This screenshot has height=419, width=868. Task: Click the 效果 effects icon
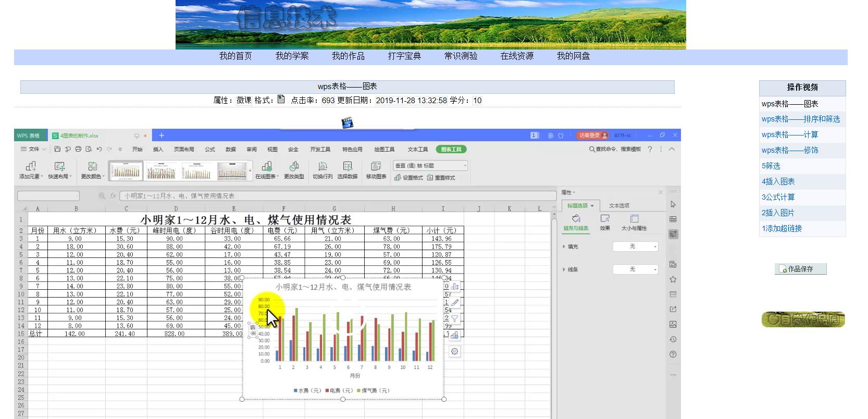pyautogui.click(x=605, y=219)
